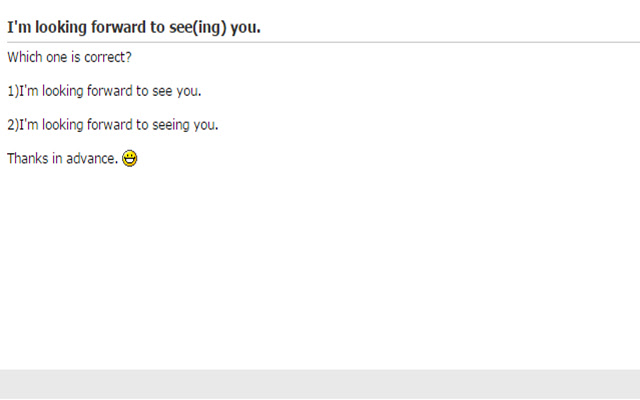Click the grinning smiley emoticon
The width and height of the screenshot is (640, 400).
tap(130, 158)
